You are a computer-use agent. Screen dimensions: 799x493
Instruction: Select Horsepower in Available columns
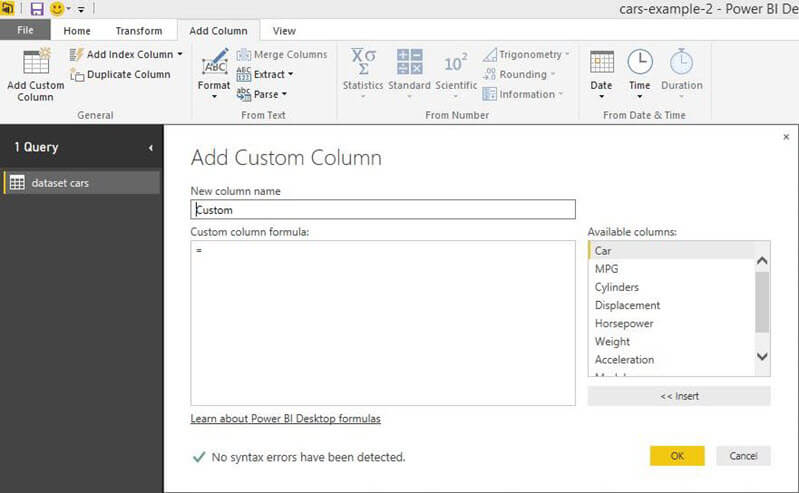coord(626,323)
